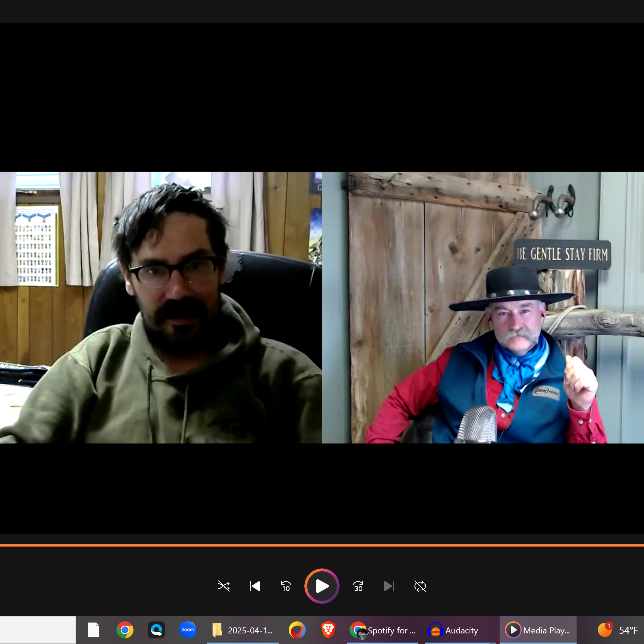The width and height of the screenshot is (644, 644).
Task: Switch to Spotify for Creators Chrome window
Action: tap(383, 630)
